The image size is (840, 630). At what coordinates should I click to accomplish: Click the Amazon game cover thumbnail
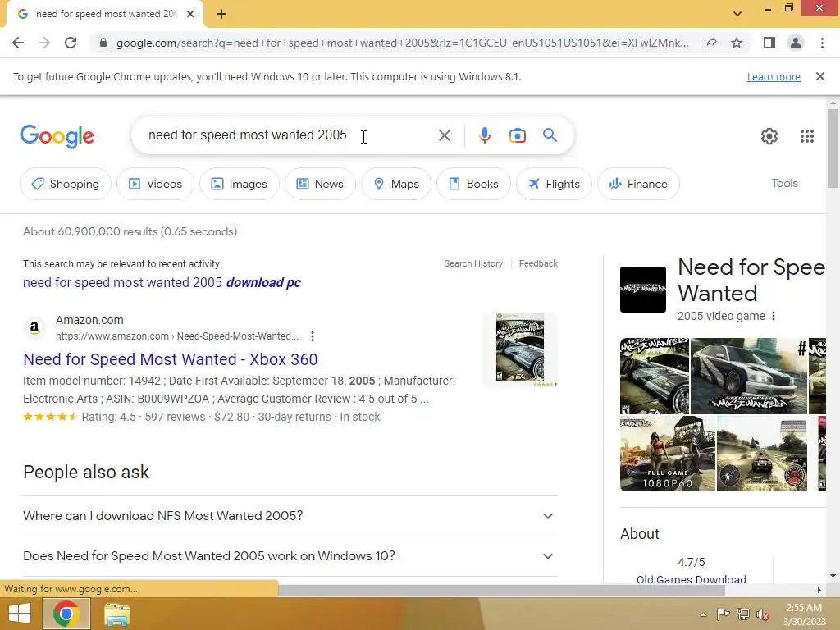tap(520, 349)
